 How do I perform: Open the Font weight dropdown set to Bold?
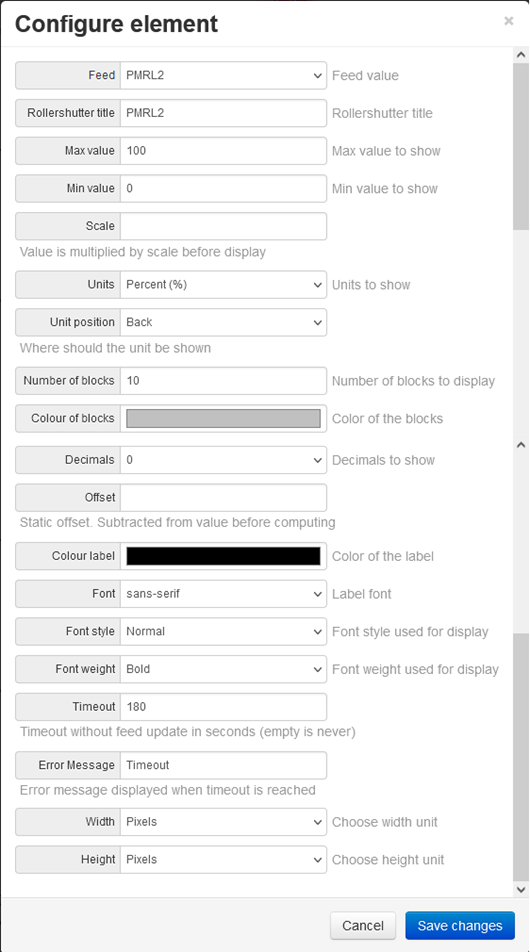pos(223,669)
